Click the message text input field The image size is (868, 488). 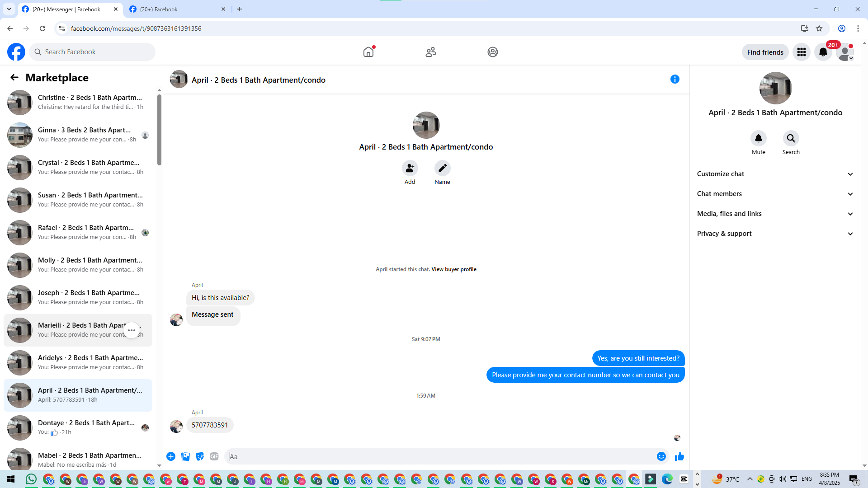pyautogui.click(x=441, y=456)
